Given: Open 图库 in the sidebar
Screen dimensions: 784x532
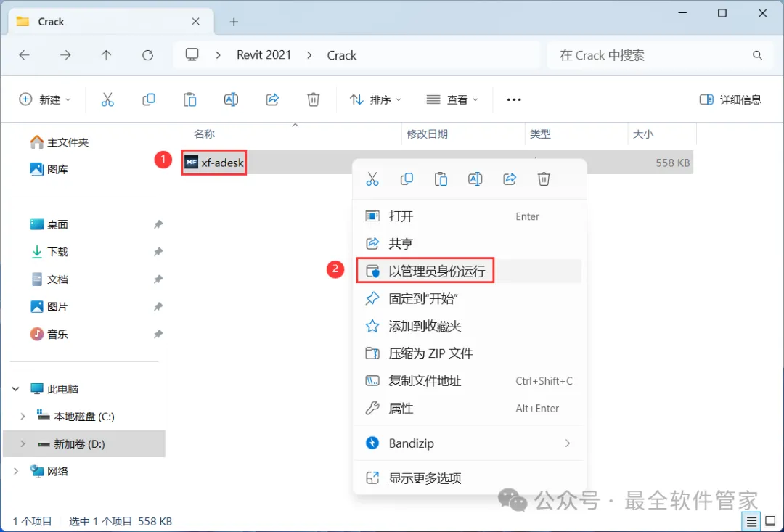Looking at the screenshot, I should point(49,170).
